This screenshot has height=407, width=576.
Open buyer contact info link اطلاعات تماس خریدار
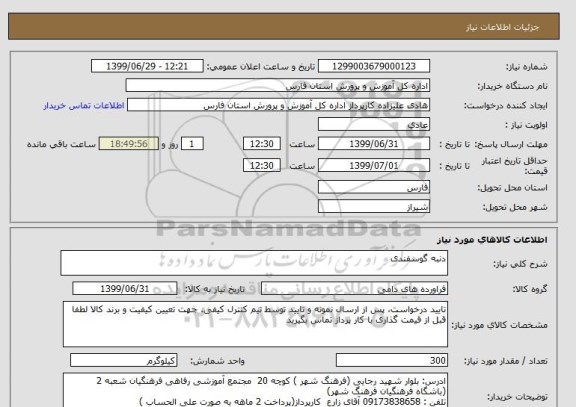[84, 105]
